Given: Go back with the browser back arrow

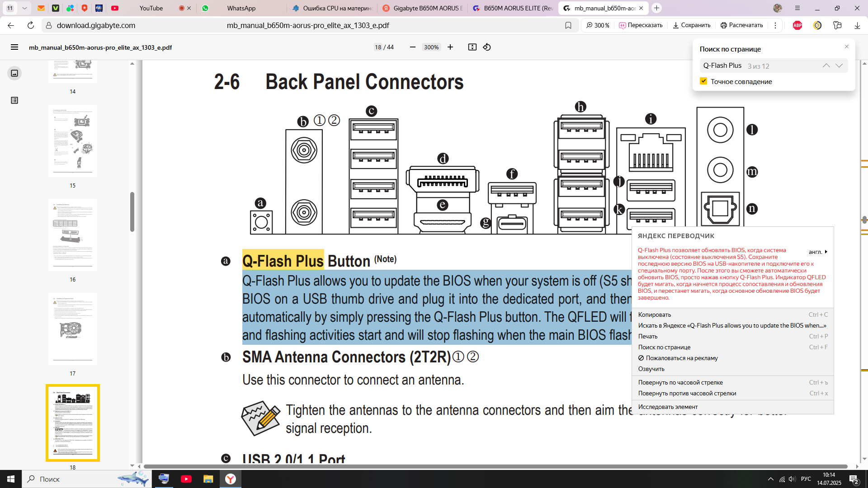Looking at the screenshot, I should [11, 25].
